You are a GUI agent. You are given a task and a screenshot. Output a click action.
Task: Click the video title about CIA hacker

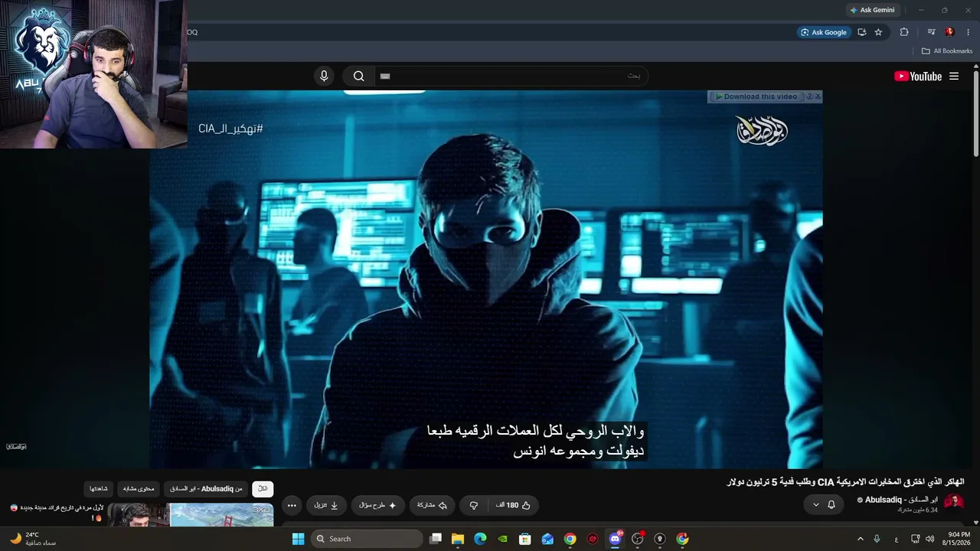point(845,482)
